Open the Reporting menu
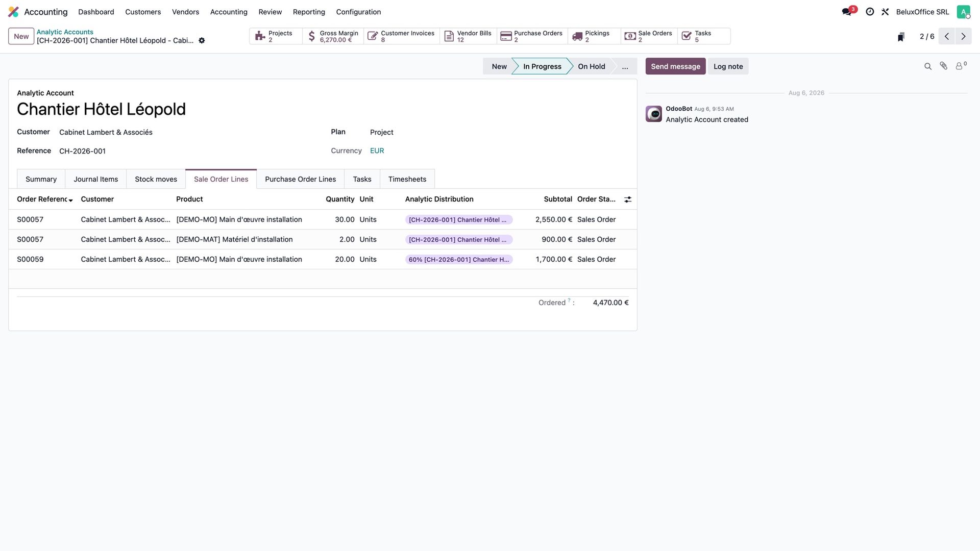The height and width of the screenshot is (551, 980). 309,12
